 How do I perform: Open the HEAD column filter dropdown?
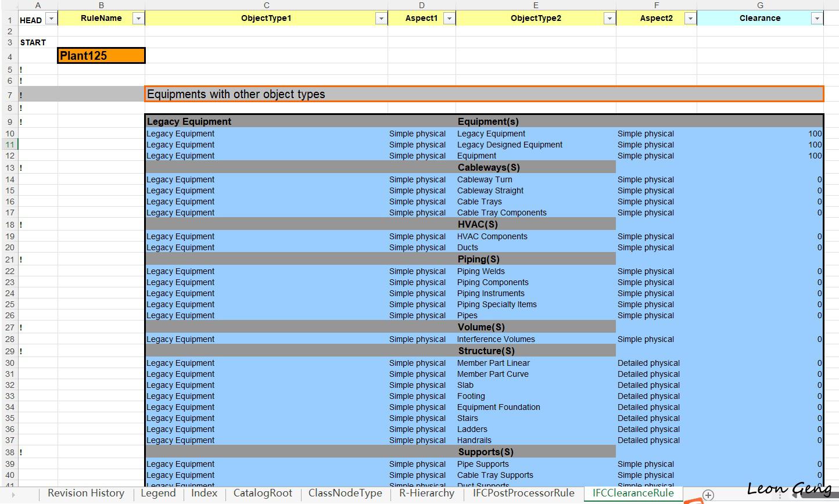(51, 19)
